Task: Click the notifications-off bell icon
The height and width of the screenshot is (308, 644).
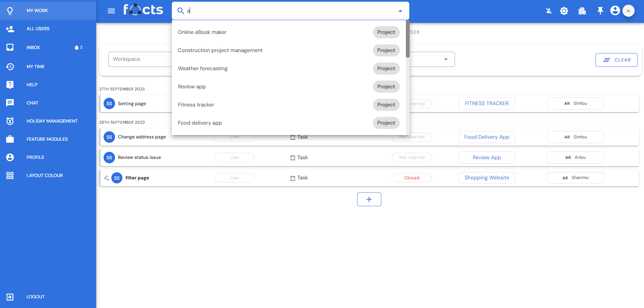Action: coord(549,11)
